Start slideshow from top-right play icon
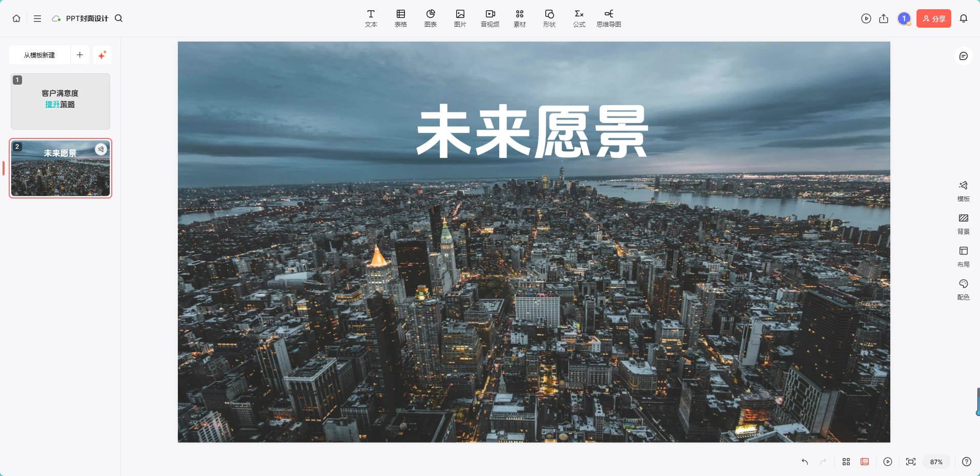 [866, 18]
